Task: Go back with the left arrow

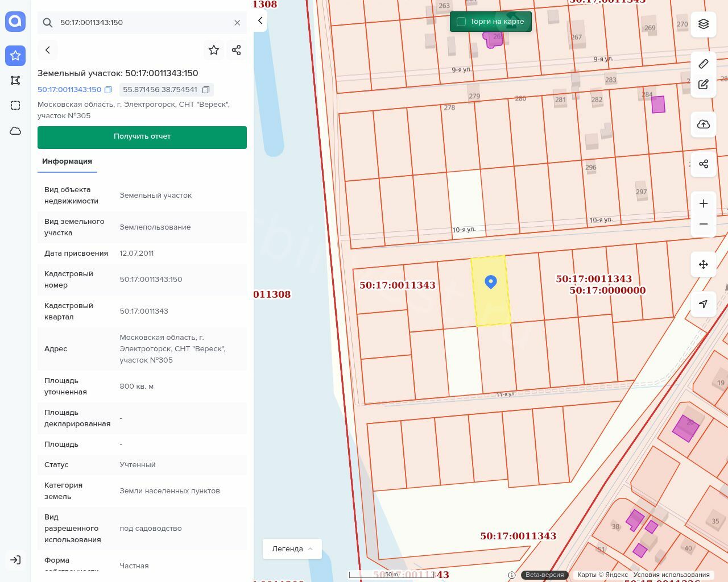Action: 48,50
